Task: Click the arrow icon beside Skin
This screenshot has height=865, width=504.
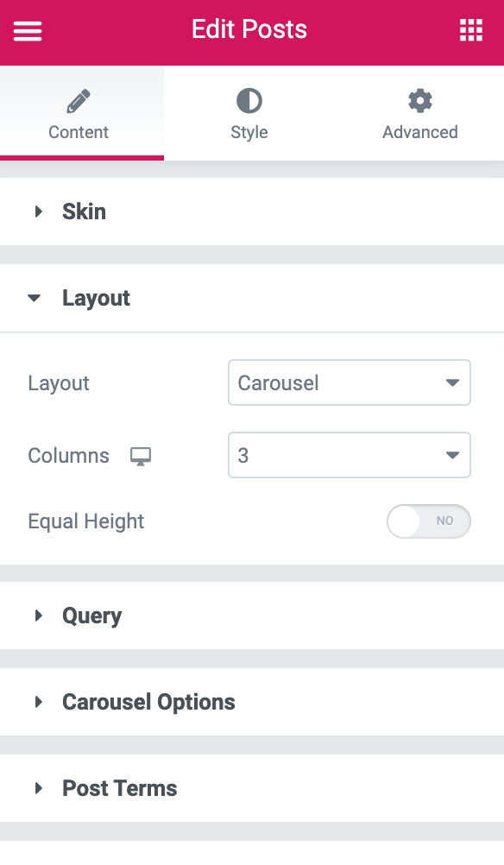Action: pos(38,212)
